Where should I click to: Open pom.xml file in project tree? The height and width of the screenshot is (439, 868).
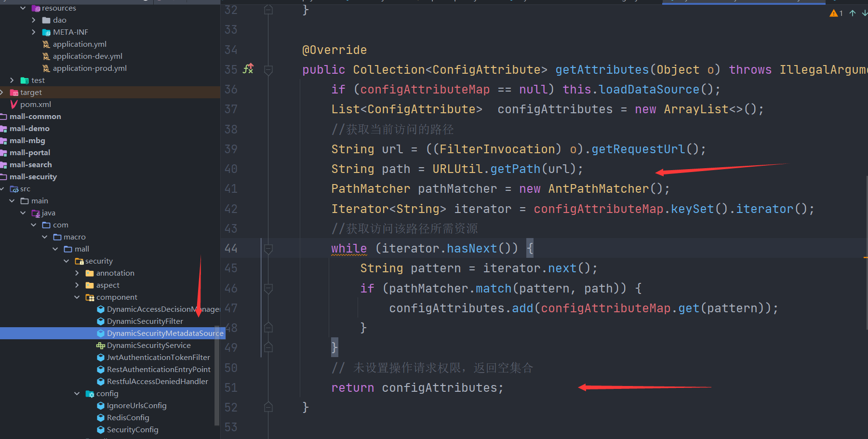pos(36,104)
